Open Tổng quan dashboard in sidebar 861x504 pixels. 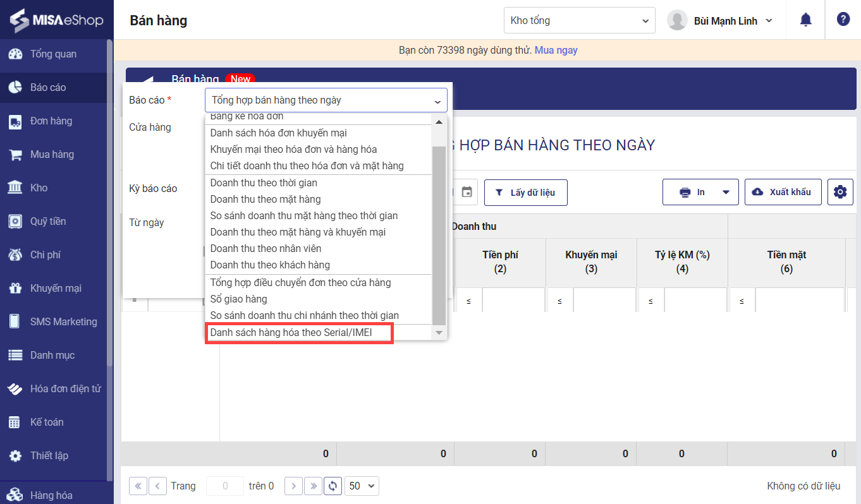(53, 54)
